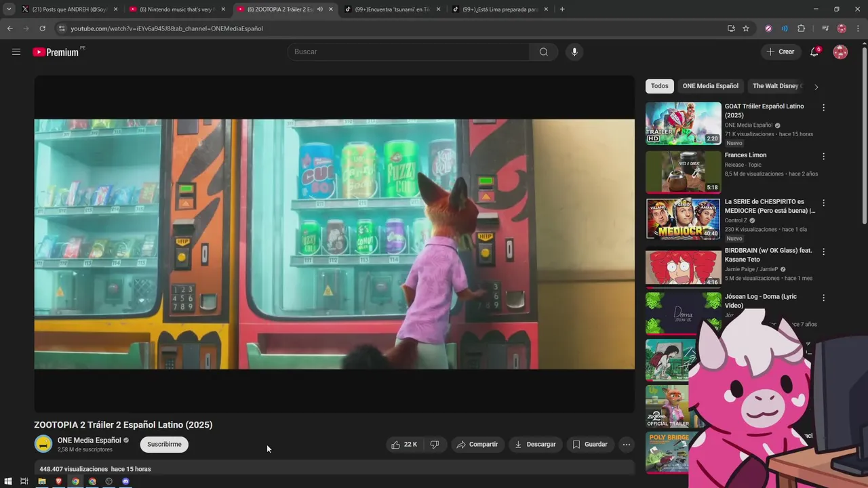Close the Nintendo music tab
868x488 pixels.
click(x=223, y=9)
